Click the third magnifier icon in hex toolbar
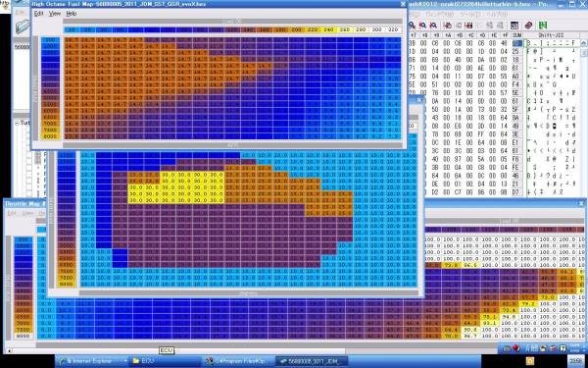This screenshot has height=368, width=588. 433,26
